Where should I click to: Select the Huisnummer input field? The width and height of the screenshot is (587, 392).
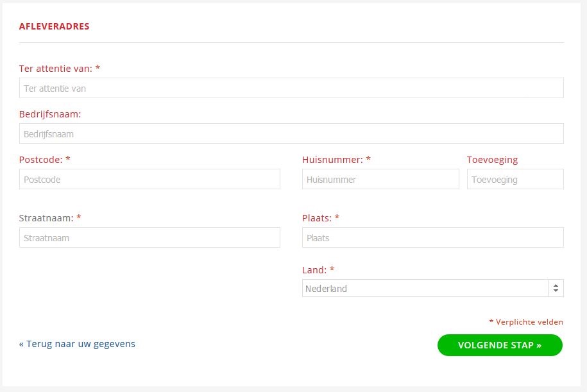(x=380, y=179)
